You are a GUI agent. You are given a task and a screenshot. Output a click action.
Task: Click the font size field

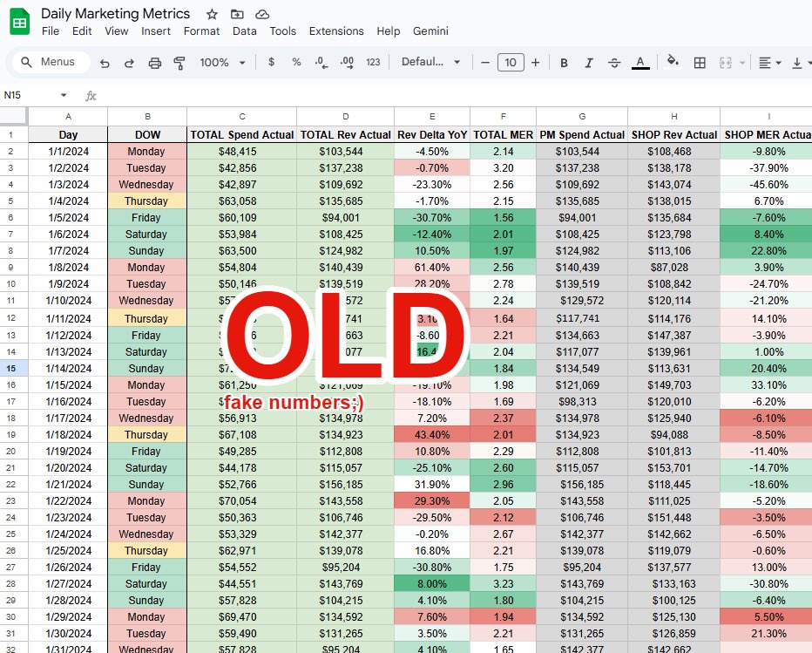(x=511, y=63)
